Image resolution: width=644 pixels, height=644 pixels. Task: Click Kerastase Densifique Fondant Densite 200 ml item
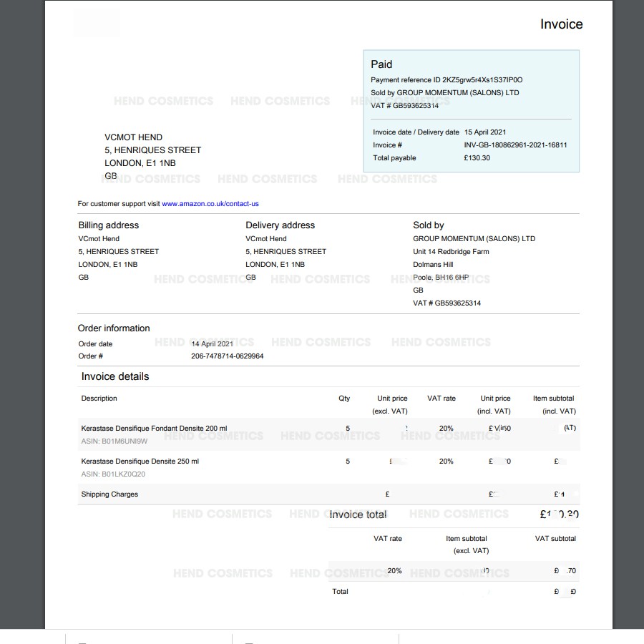154,429
